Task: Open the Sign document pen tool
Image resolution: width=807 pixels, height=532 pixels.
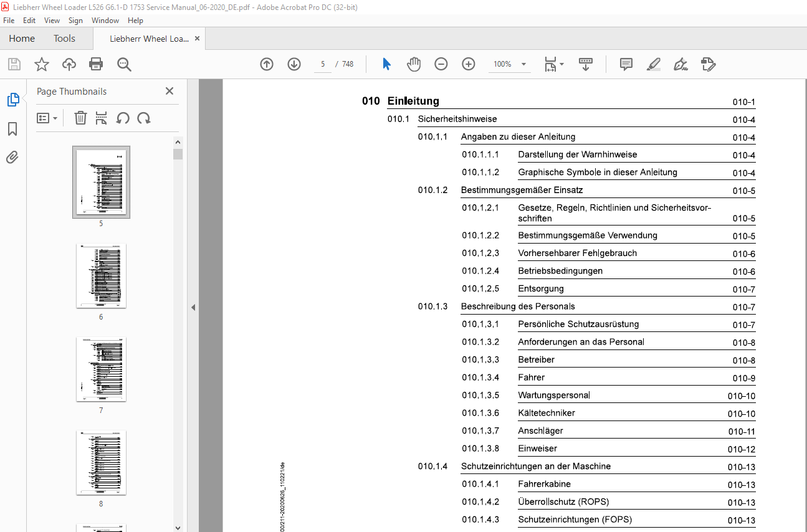Action: pyautogui.click(x=681, y=64)
